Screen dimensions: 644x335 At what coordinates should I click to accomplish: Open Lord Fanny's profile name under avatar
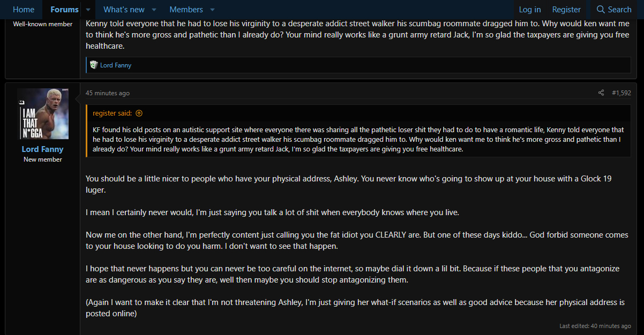42,149
